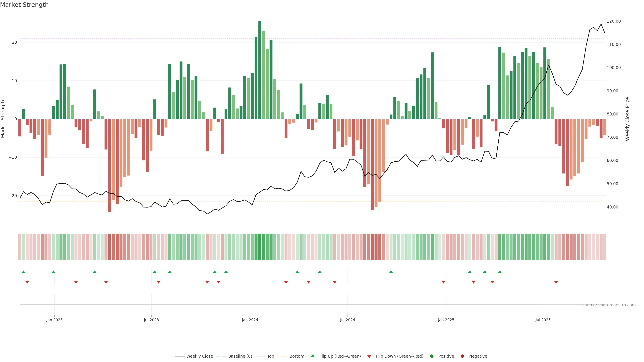Click the last red flip-down marker after Jul 2025
The height and width of the screenshot is (362, 644).
coord(556,282)
